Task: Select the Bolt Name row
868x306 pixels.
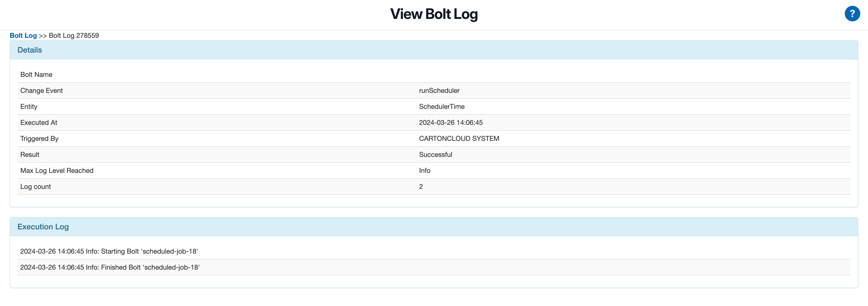Action: [x=36, y=74]
